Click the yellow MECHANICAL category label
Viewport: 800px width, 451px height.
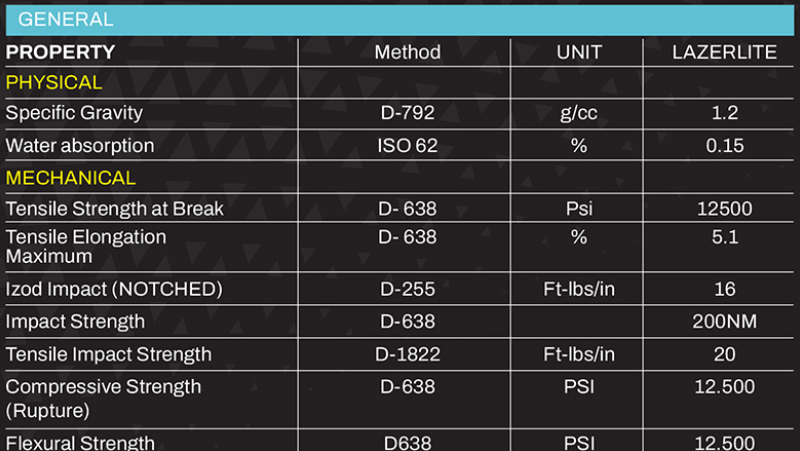click(x=71, y=178)
